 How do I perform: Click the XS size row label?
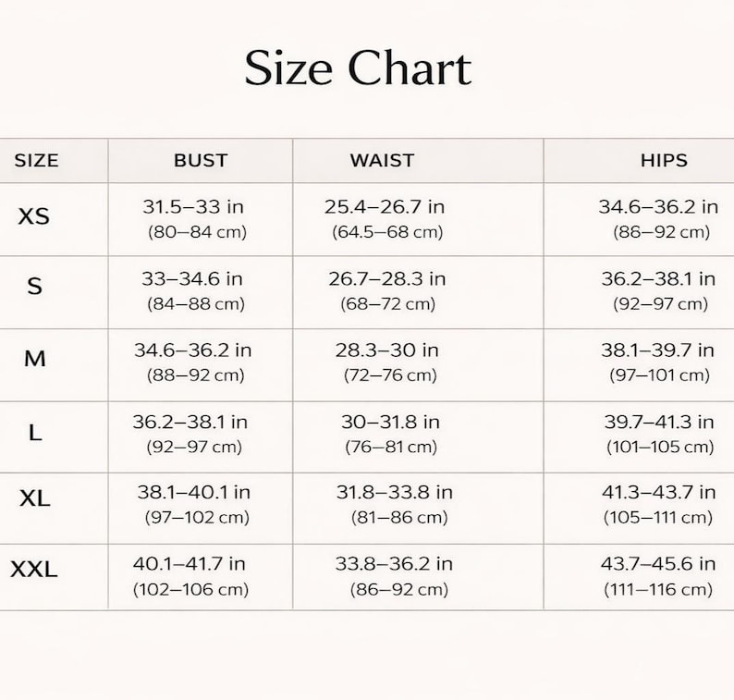[x=33, y=216]
